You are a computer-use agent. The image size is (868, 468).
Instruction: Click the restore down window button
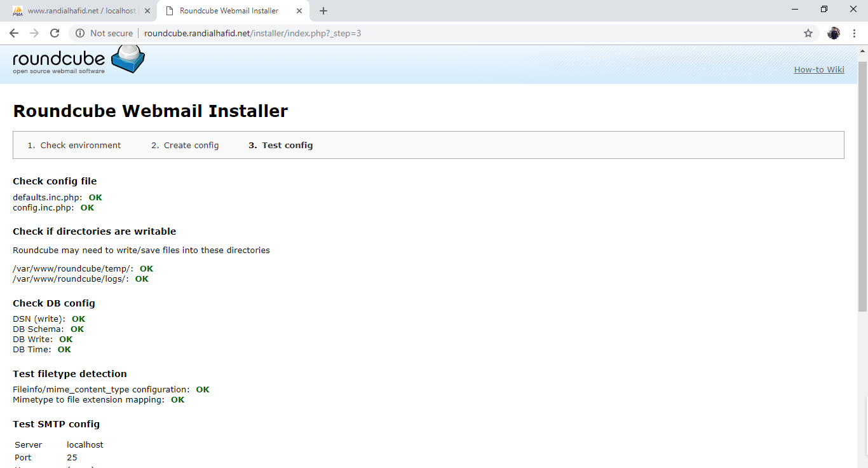tap(824, 9)
